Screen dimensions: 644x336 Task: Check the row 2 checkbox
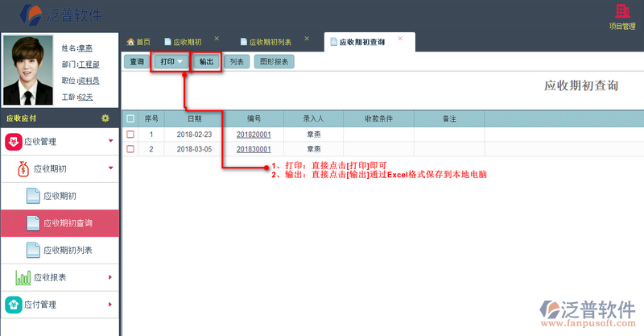tap(130, 149)
